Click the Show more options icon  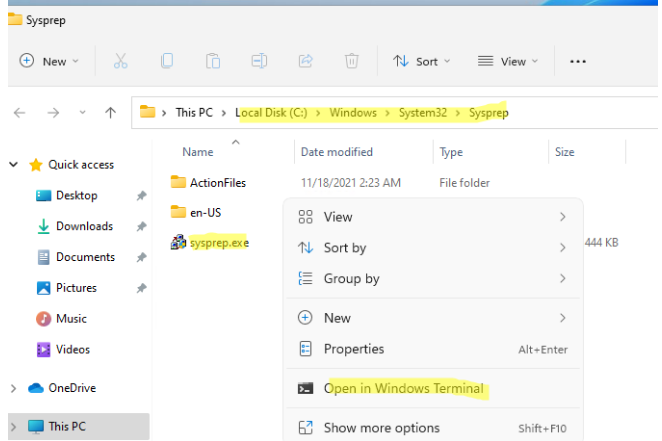click(x=305, y=428)
